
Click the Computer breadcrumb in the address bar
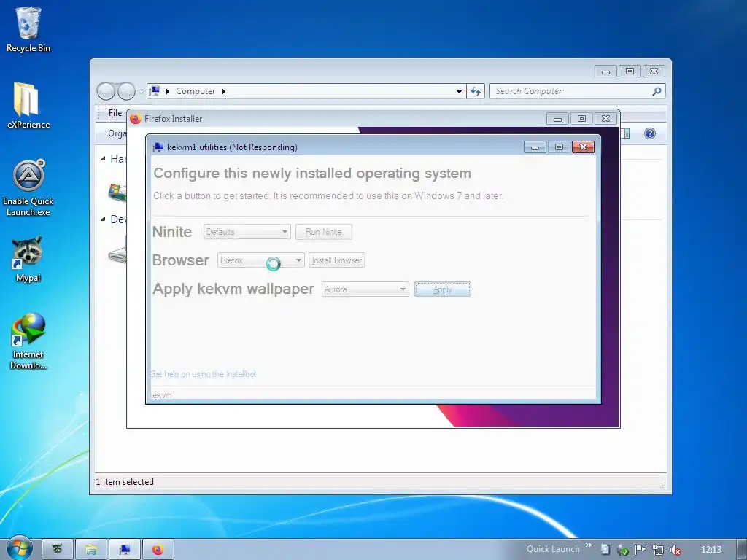(x=196, y=91)
